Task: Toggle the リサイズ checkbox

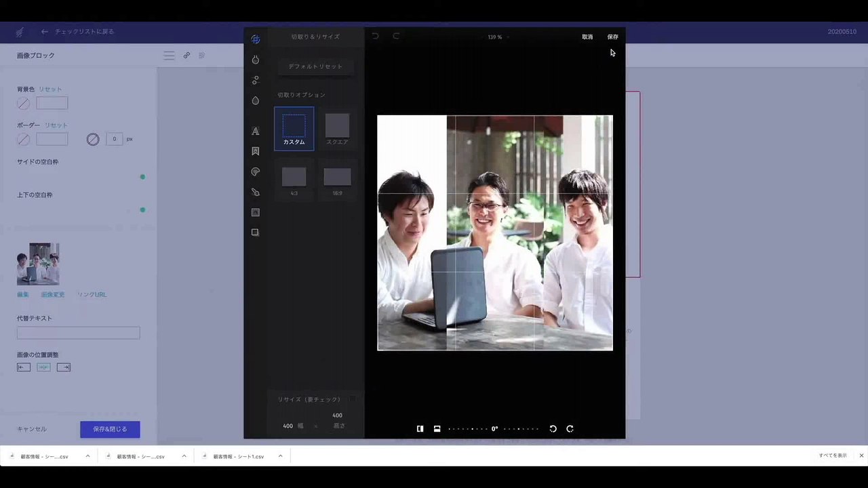Action: [353, 399]
